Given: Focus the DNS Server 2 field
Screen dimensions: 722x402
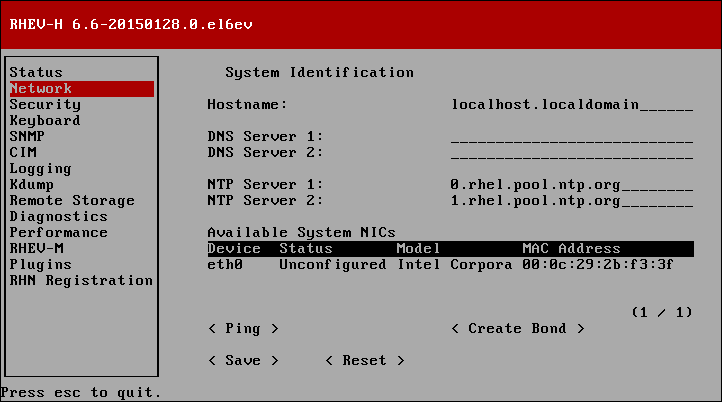Looking at the screenshot, I should click(x=572, y=152).
